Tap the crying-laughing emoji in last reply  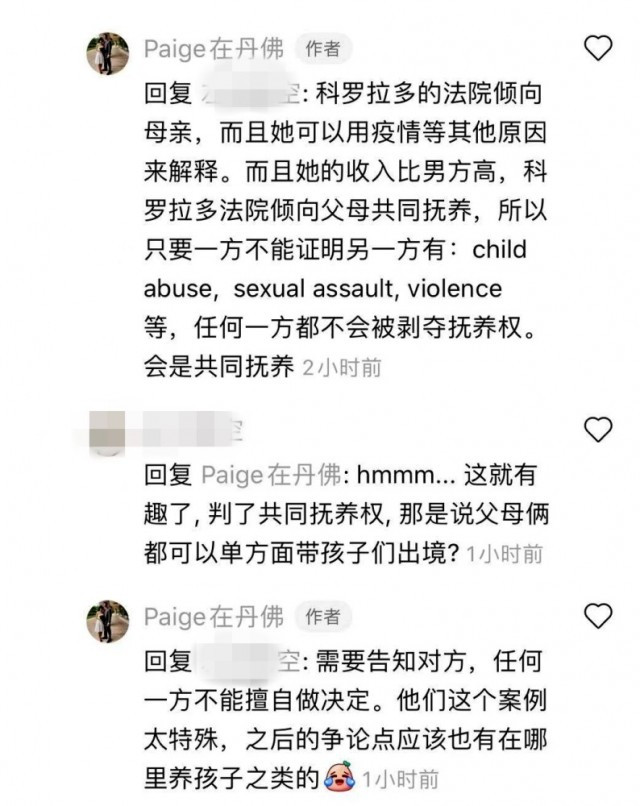pos(340,777)
